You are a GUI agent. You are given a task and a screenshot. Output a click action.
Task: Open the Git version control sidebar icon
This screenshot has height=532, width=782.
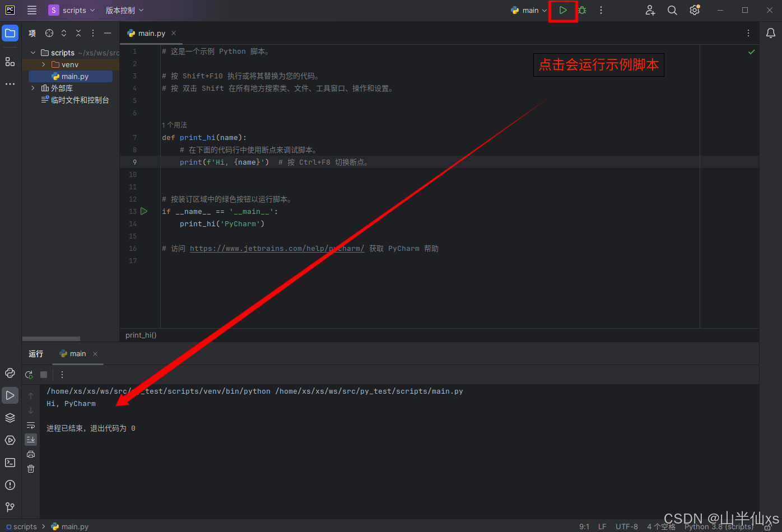(10, 507)
